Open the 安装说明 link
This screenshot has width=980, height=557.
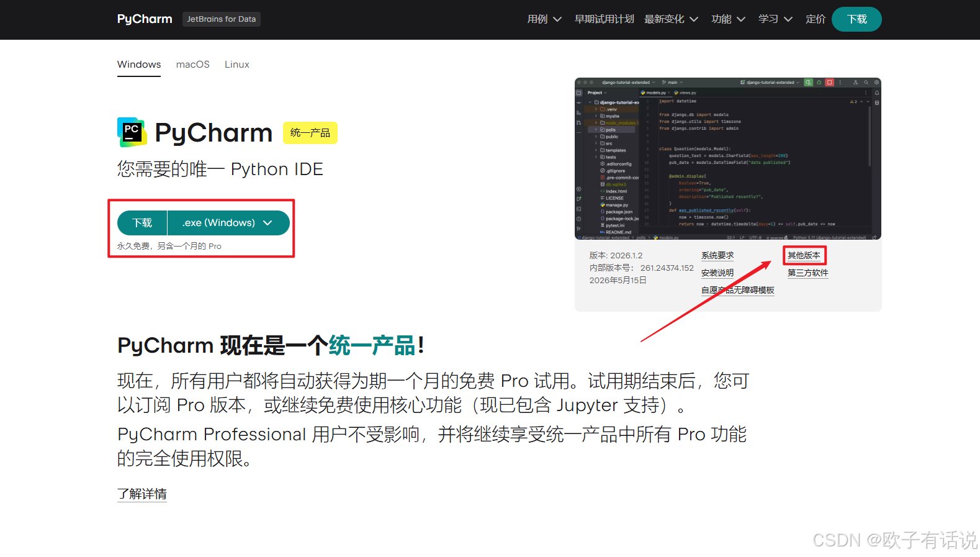(717, 273)
